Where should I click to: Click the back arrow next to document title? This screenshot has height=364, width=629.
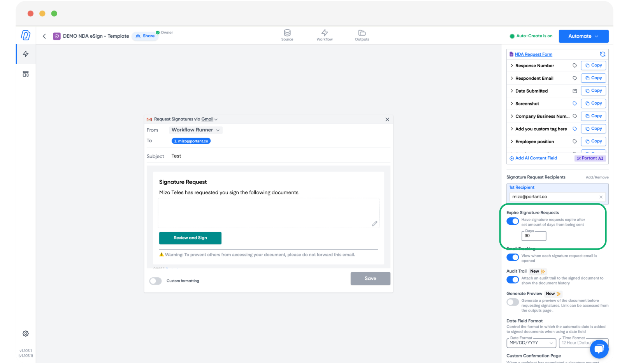click(44, 36)
